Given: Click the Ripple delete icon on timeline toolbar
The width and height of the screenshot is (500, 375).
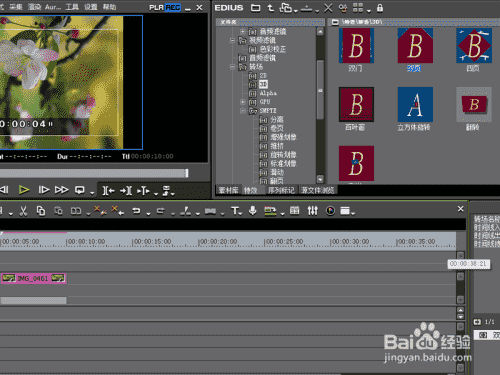Looking at the screenshot, I should click(100, 211).
